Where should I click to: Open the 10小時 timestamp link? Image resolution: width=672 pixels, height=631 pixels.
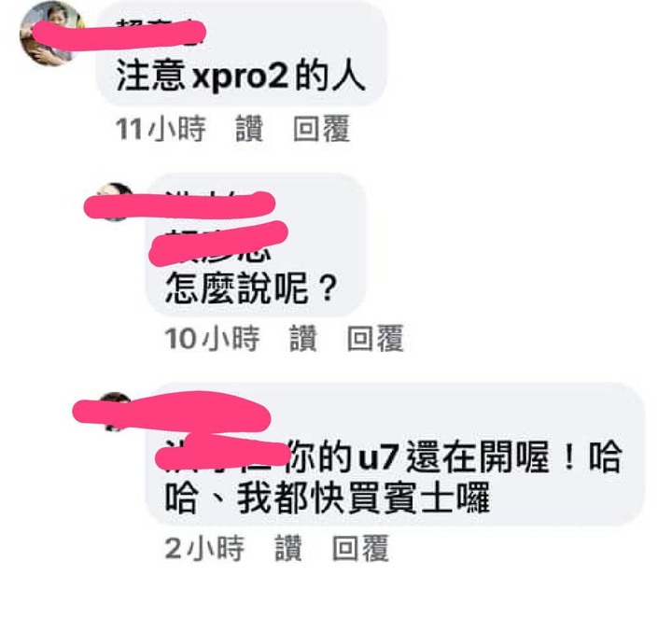click(x=212, y=339)
